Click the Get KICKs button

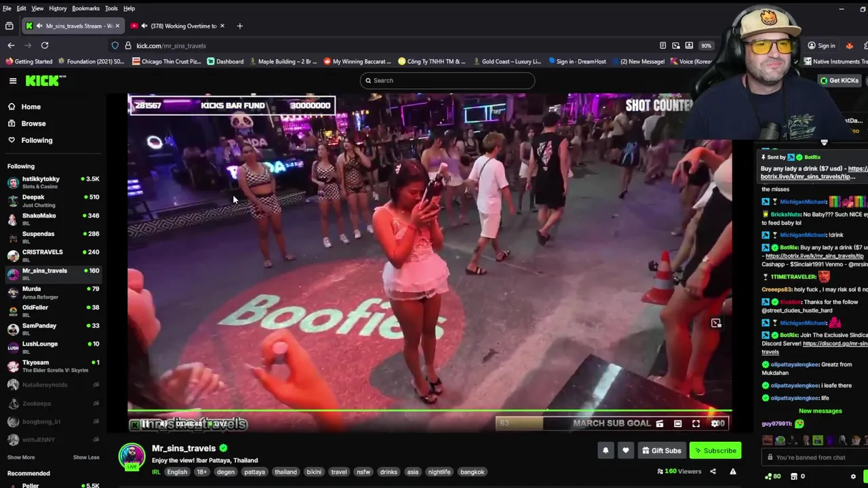click(x=840, y=81)
